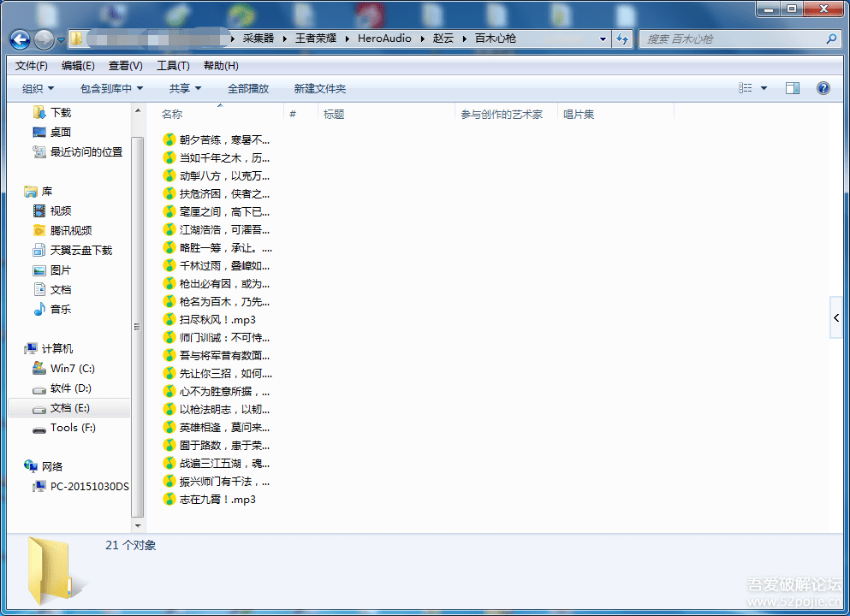
Task: Click the search magnifier icon
Action: (x=830, y=39)
